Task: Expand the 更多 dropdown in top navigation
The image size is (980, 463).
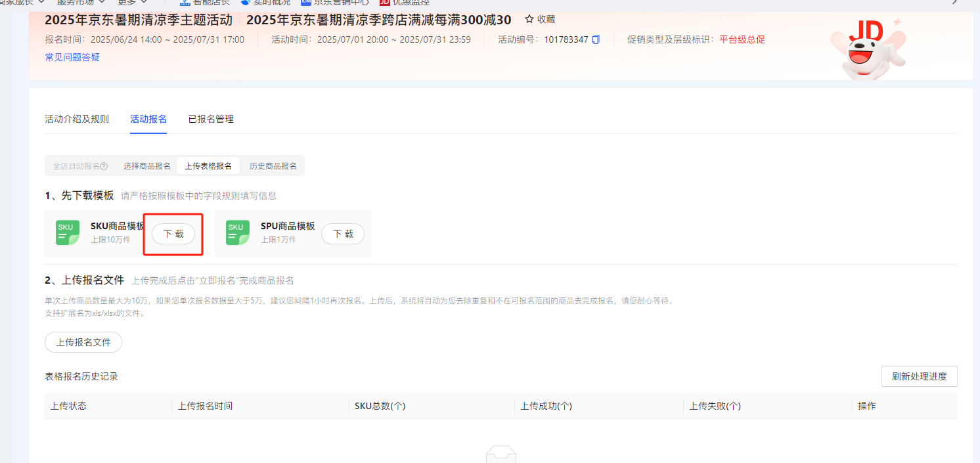Action: (x=131, y=2)
